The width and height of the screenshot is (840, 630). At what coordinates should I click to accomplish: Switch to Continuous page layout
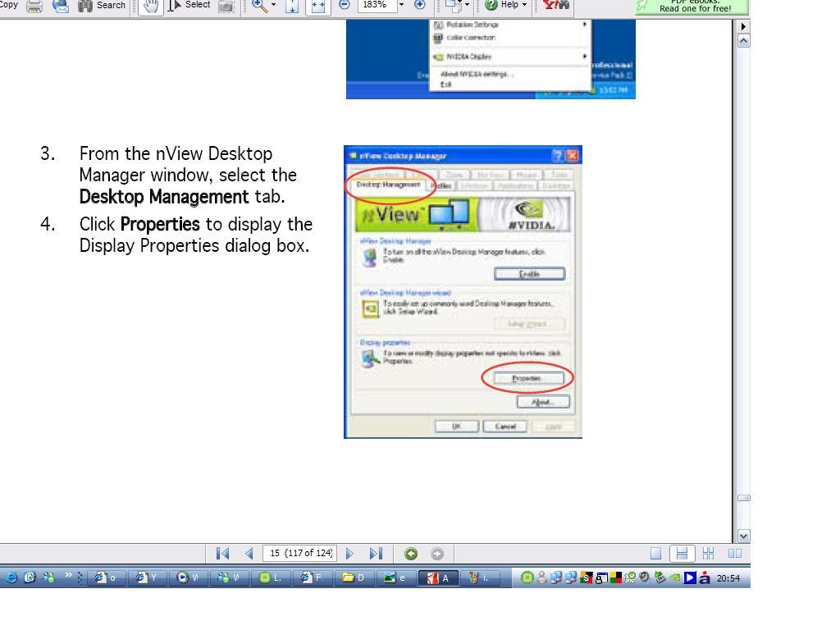(682, 554)
